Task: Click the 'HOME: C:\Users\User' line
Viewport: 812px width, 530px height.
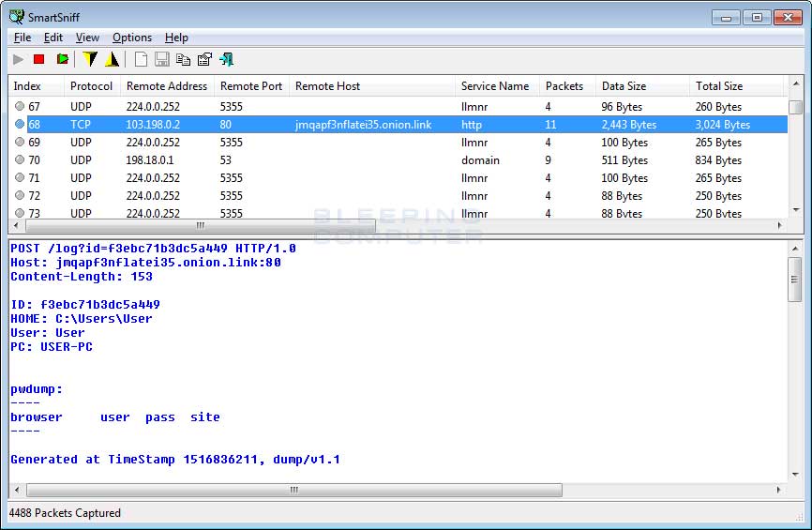Action: click(x=82, y=319)
